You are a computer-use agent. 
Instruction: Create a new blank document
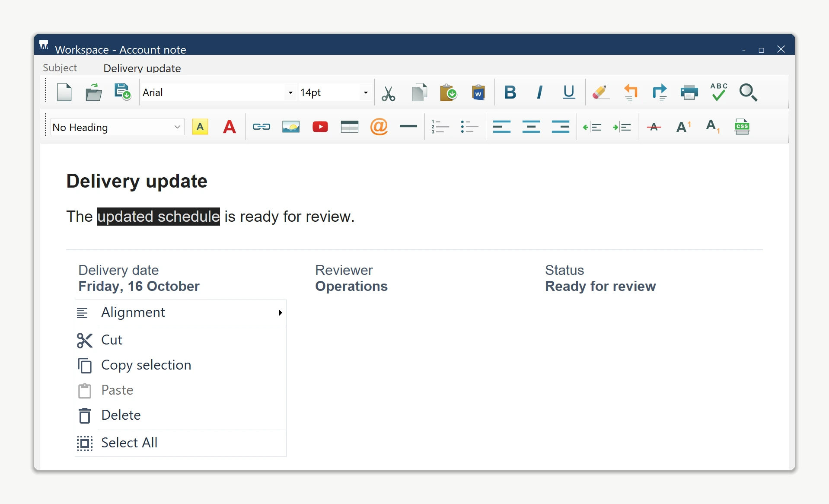point(64,92)
